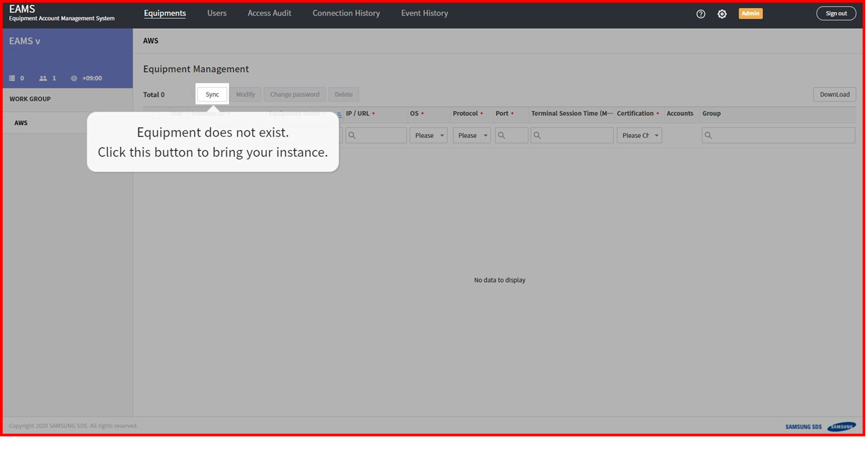
Task: Click the Terminal Session Time column header
Action: pyautogui.click(x=572, y=114)
